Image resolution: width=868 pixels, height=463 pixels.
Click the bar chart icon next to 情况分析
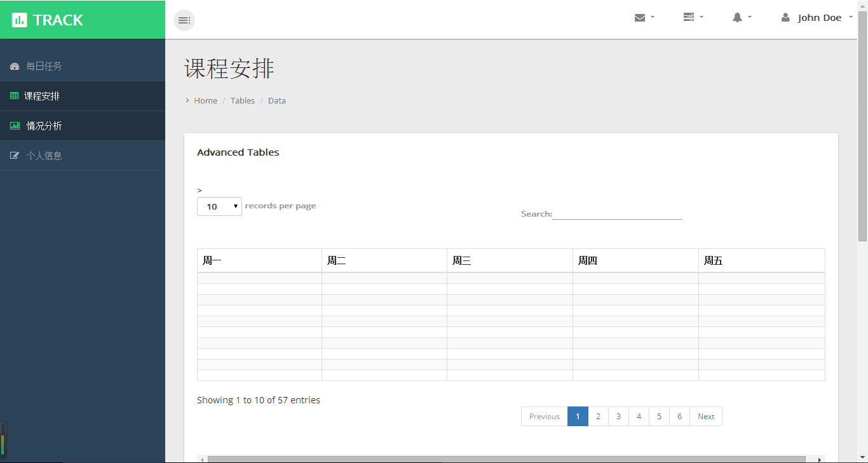15,126
